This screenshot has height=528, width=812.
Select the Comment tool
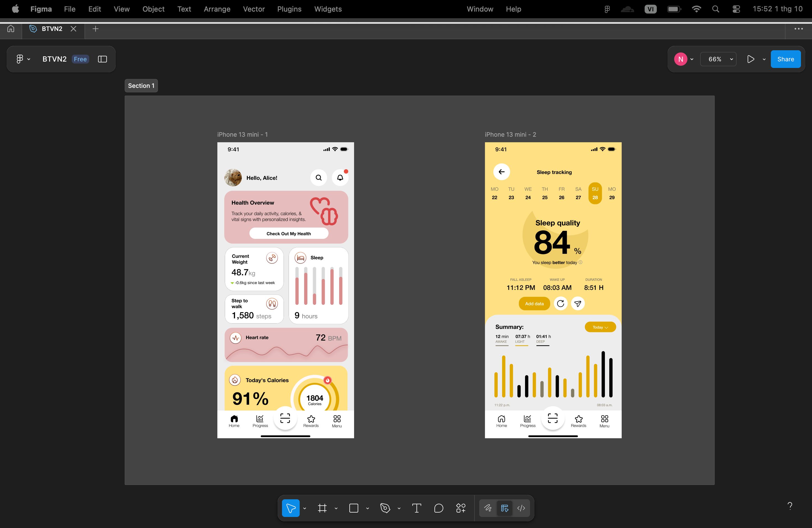coord(439,508)
